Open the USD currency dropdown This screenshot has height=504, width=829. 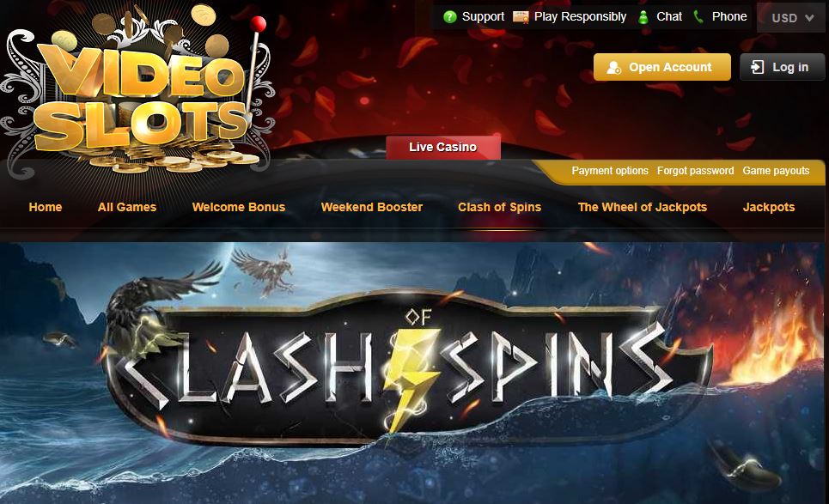pos(791,18)
